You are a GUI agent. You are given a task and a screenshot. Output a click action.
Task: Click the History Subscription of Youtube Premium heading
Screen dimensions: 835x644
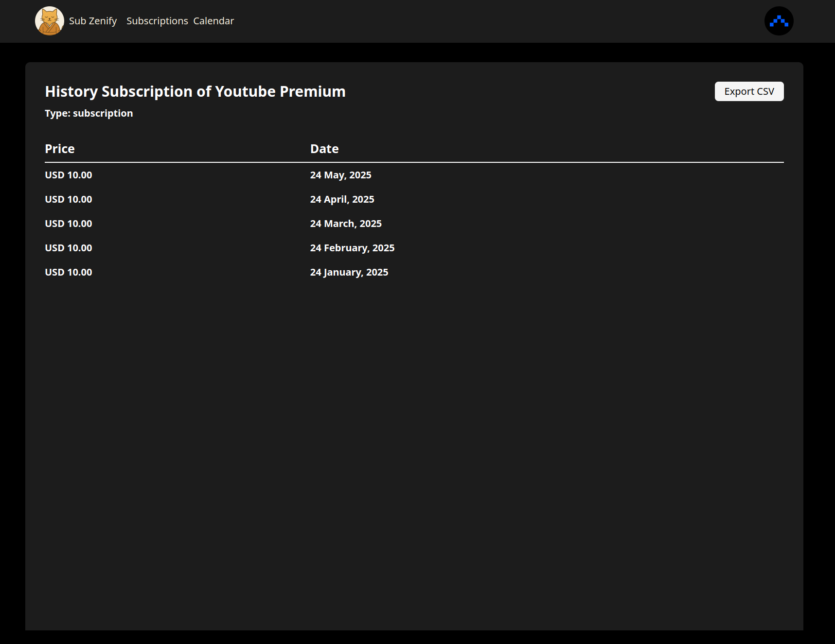[x=195, y=91]
